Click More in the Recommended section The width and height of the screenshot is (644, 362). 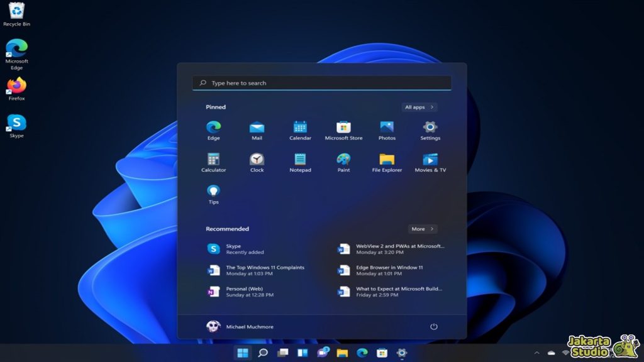(423, 229)
